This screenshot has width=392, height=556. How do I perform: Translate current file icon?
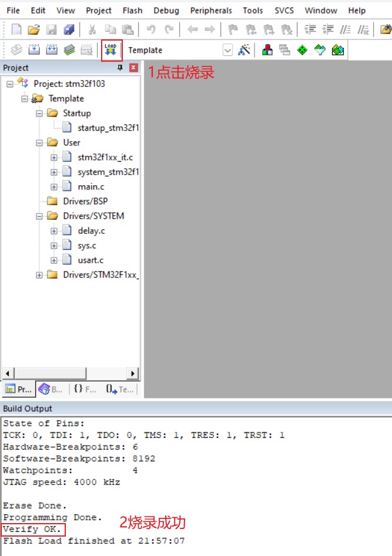point(16,50)
